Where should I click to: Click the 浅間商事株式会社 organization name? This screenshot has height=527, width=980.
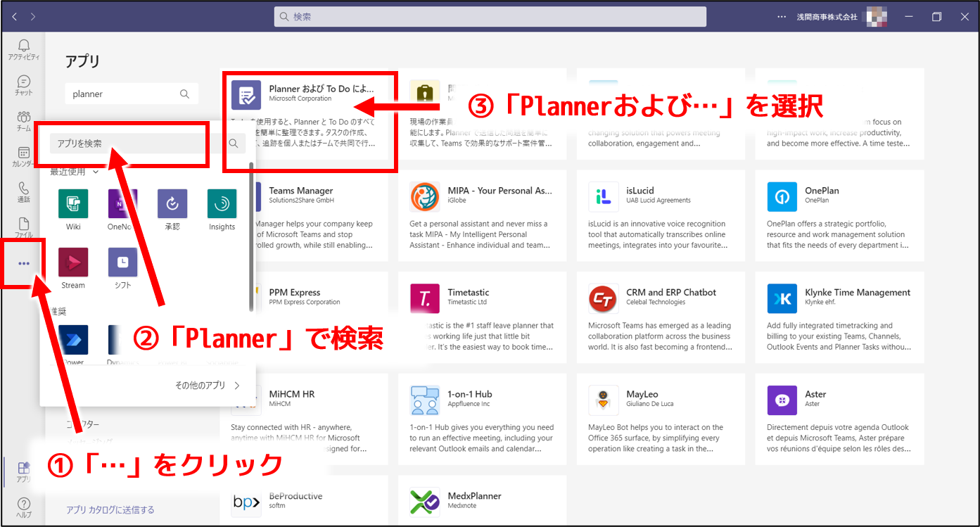coord(827,17)
